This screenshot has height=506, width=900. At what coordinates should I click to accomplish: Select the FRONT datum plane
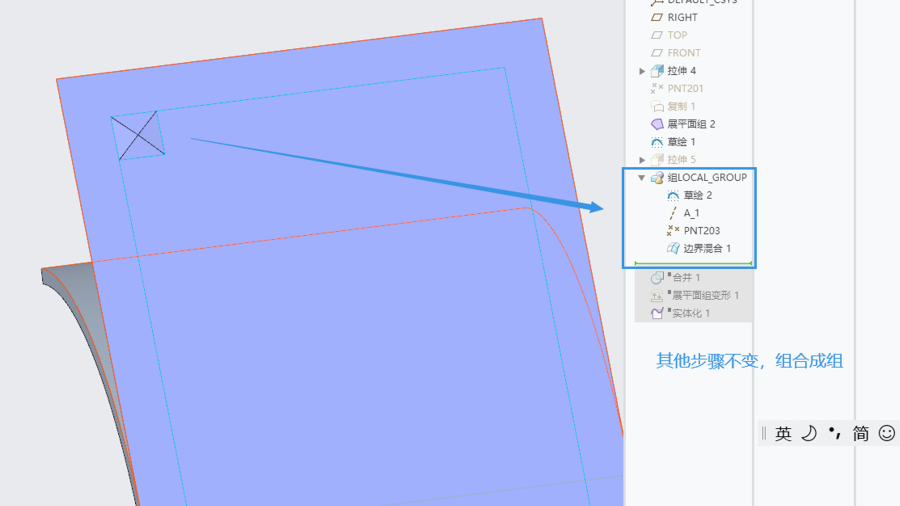(683, 53)
